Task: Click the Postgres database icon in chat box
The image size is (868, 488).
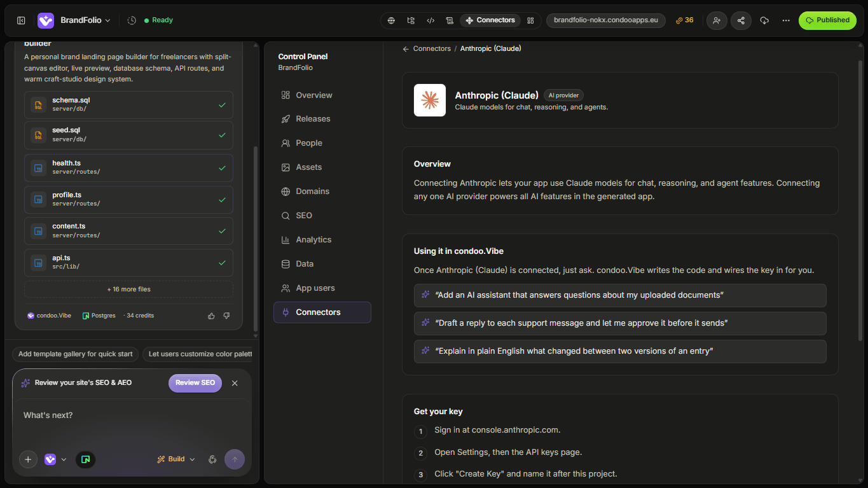Action: (x=85, y=459)
